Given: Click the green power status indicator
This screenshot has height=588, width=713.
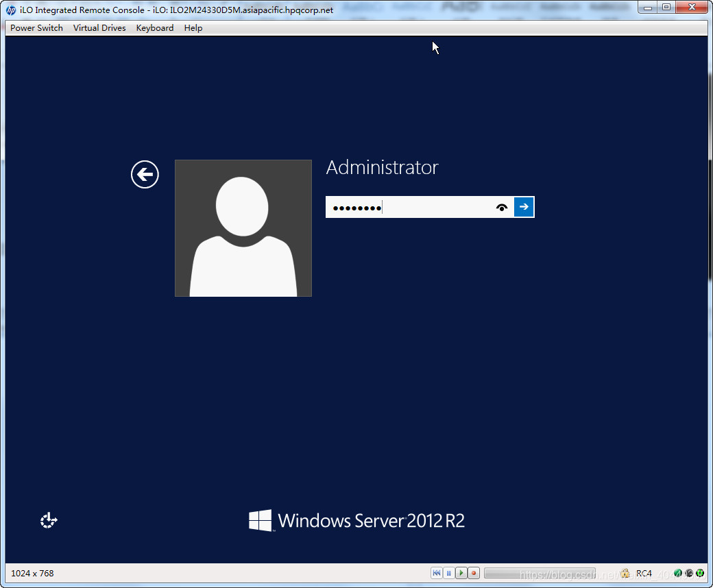Looking at the screenshot, I should pos(700,573).
